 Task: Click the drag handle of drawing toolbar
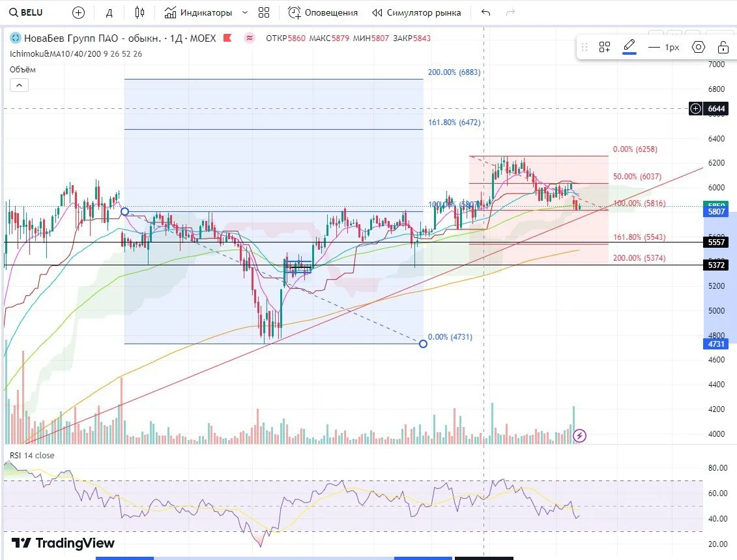point(585,47)
